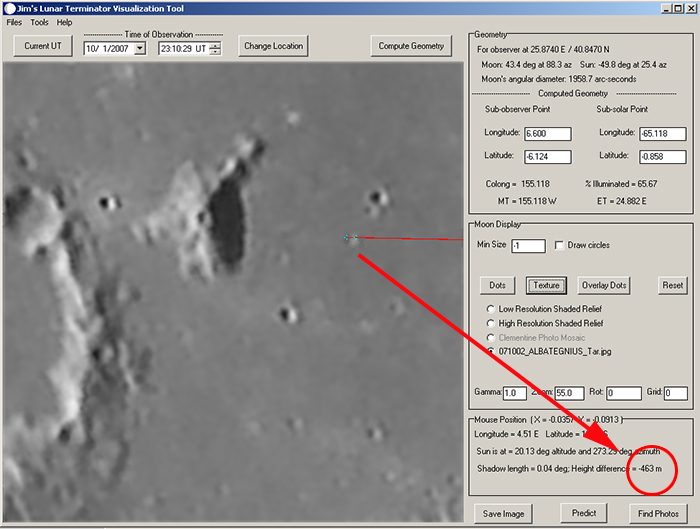The height and width of the screenshot is (529, 700).
Task: Click the Texture display button
Action: (546, 285)
